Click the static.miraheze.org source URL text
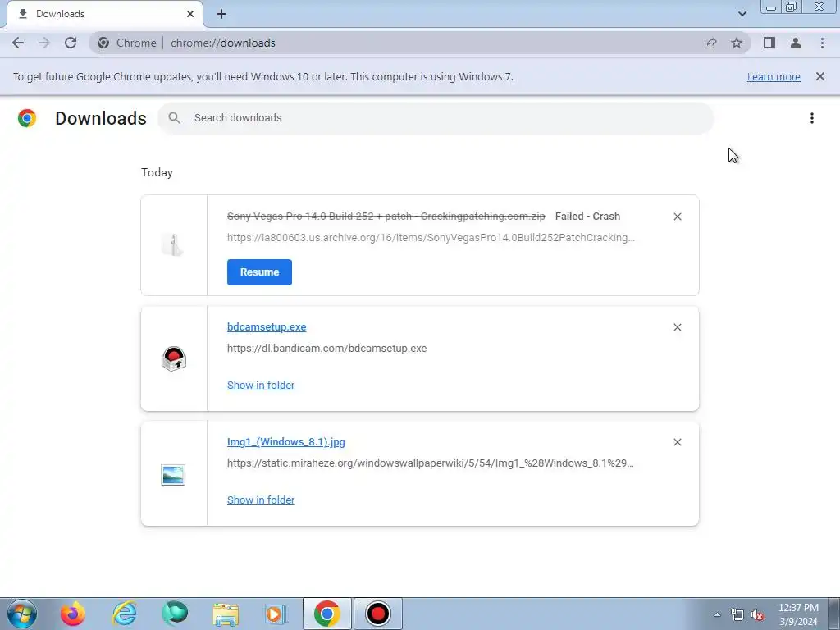The height and width of the screenshot is (630, 840). [430, 463]
